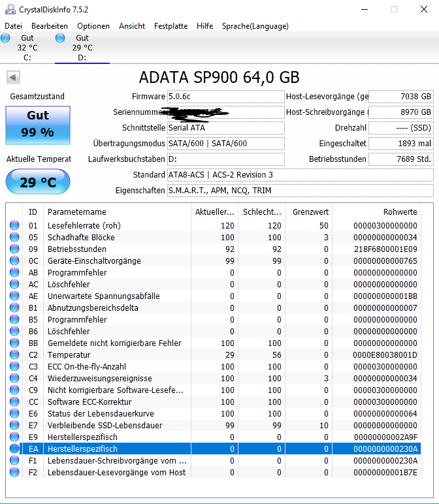Viewport: 439px width, 504px height.
Task: Click the Host-Lesevorgänge value 7038 GB
Action: coord(401,97)
